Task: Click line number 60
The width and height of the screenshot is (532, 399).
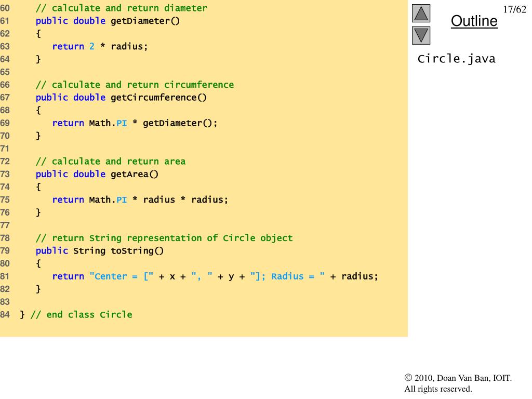Action: [5, 8]
